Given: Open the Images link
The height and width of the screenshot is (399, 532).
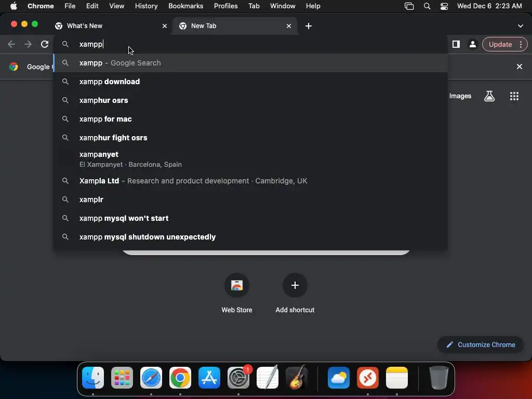Looking at the screenshot, I should (x=460, y=96).
